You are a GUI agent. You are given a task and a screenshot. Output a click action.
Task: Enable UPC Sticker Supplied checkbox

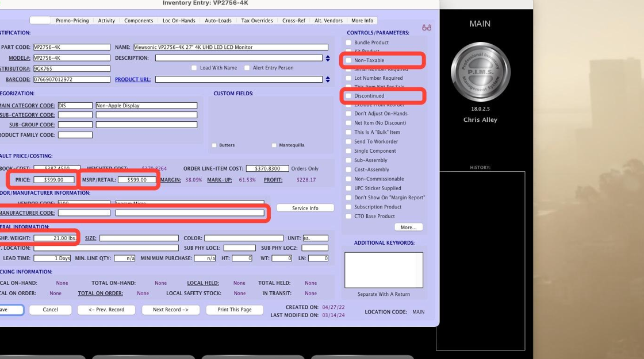coord(348,188)
